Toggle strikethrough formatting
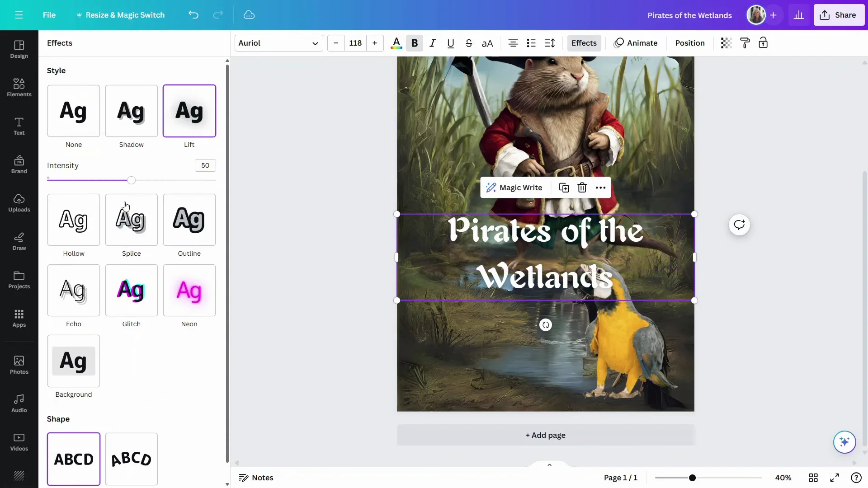Screen dimensions: 868x488 (x=469, y=43)
